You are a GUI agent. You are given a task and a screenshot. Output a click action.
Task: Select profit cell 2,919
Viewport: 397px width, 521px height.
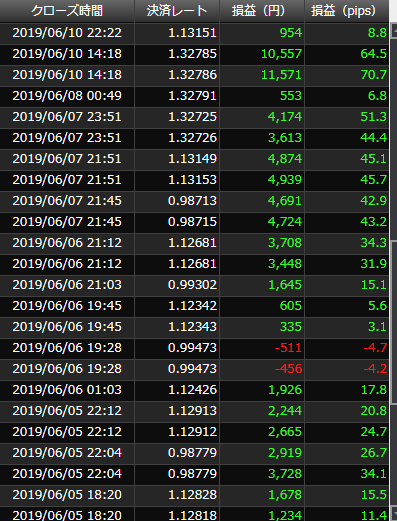pyautogui.click(x=262, y=453)
